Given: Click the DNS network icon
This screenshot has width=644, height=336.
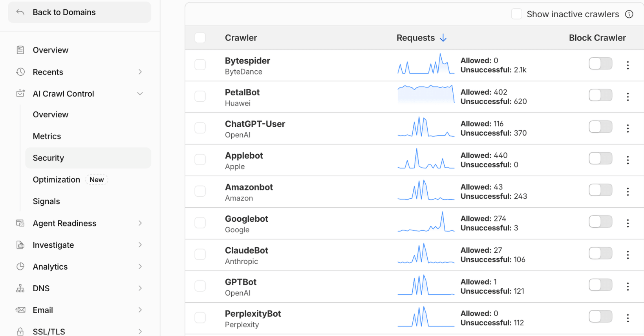Looking at the screenshot, I should (20, 289).
